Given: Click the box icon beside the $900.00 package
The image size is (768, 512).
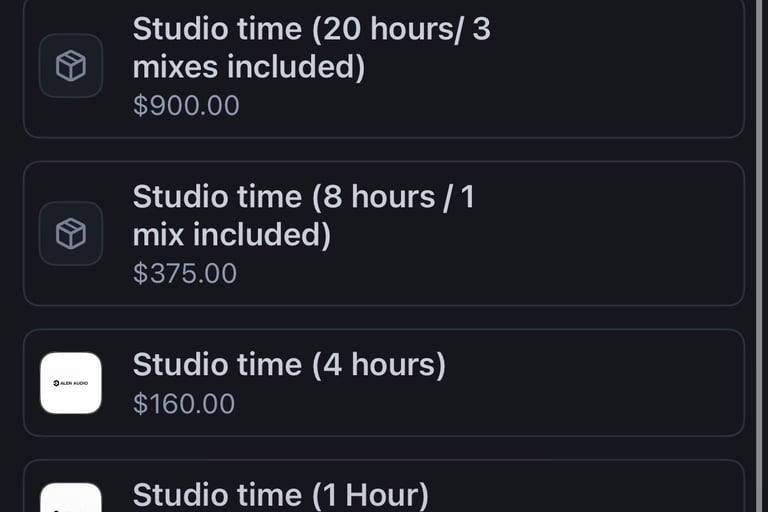Looking at the screenshot, I should point(71,66).
